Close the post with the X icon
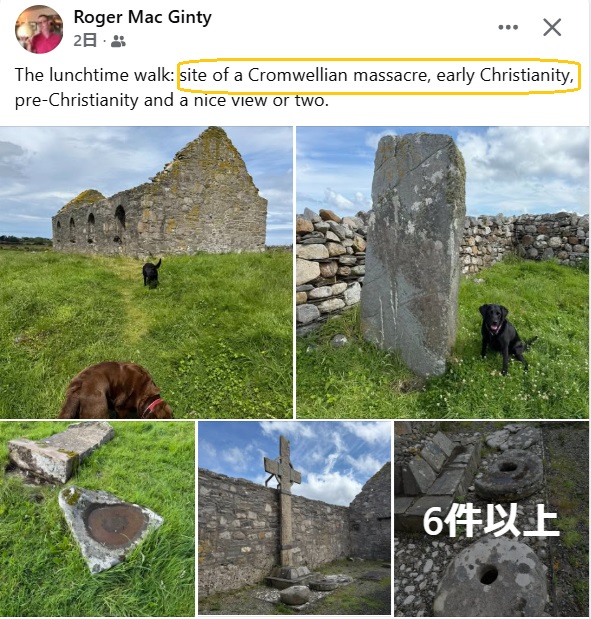The width and height of the screenshot is (591, 619). tap(552, 27)
